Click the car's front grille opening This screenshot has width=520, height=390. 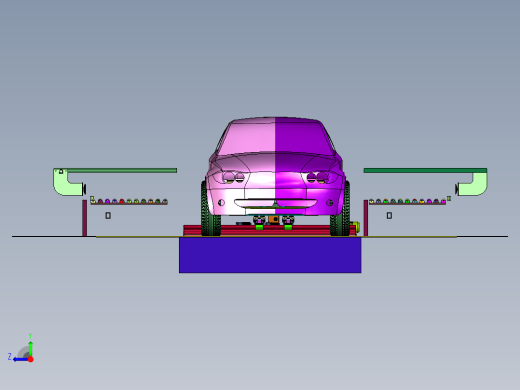point(275,203)
